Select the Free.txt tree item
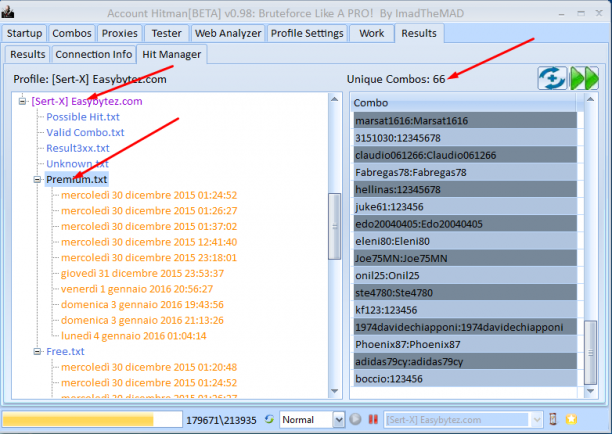 pos(65,352)
